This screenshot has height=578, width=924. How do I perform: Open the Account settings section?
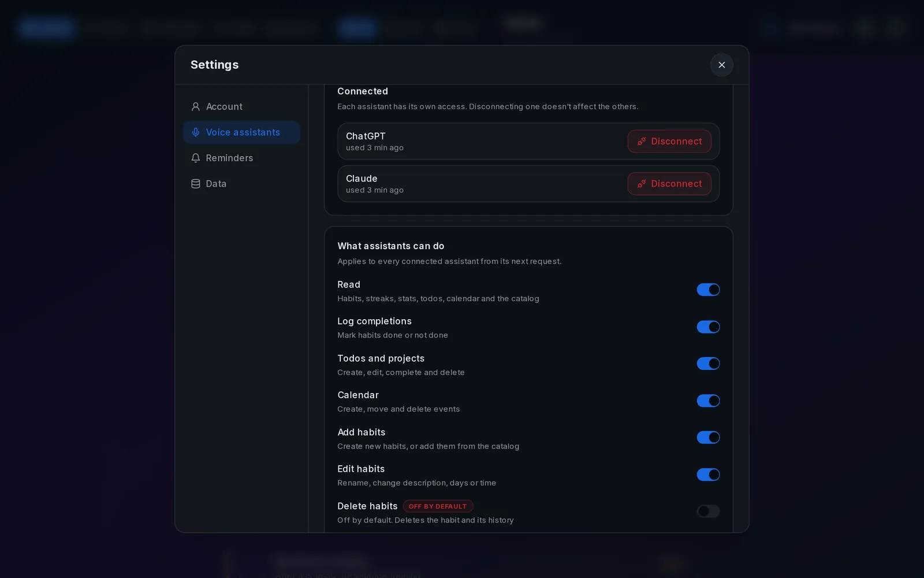(241, 106)
